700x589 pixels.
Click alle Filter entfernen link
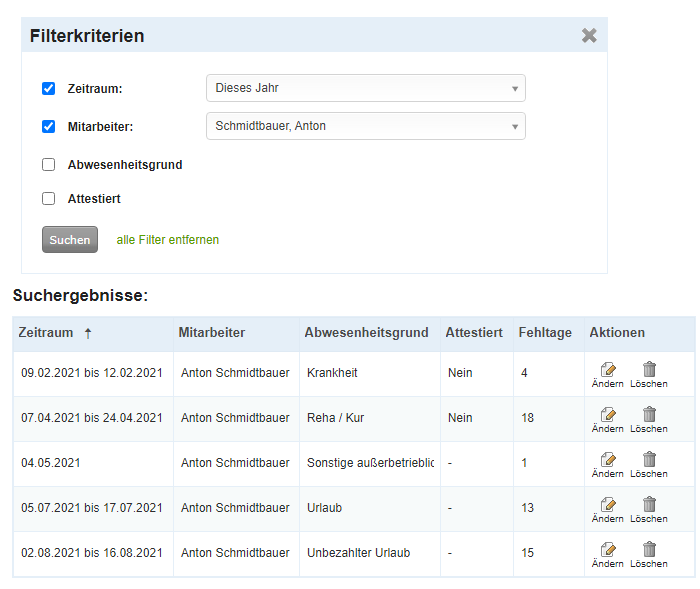click(x=167, y=240)
